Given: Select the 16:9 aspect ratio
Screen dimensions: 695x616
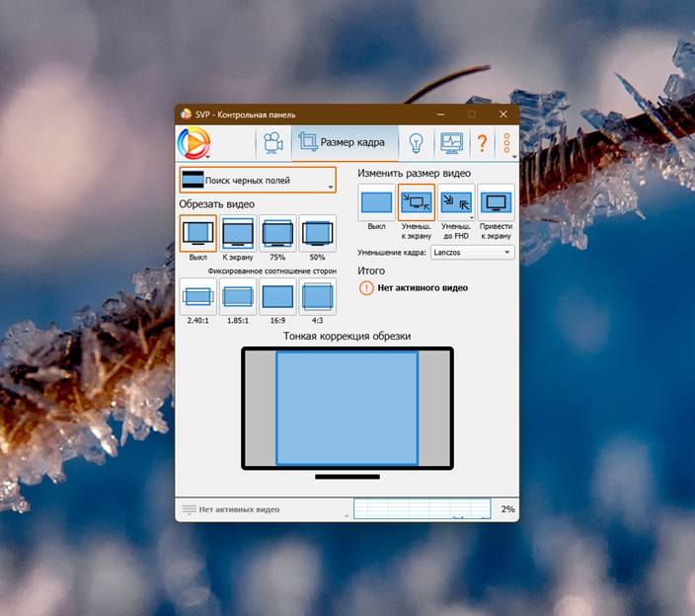Looking at the screenshot, I should (277, 296).
